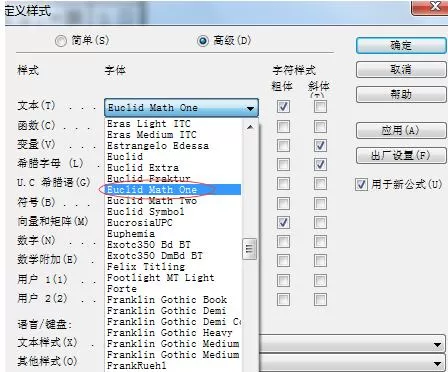Check bold for the 用户 1 row
448x372 pixels.
pyautogui.click(x=283, y=280)
